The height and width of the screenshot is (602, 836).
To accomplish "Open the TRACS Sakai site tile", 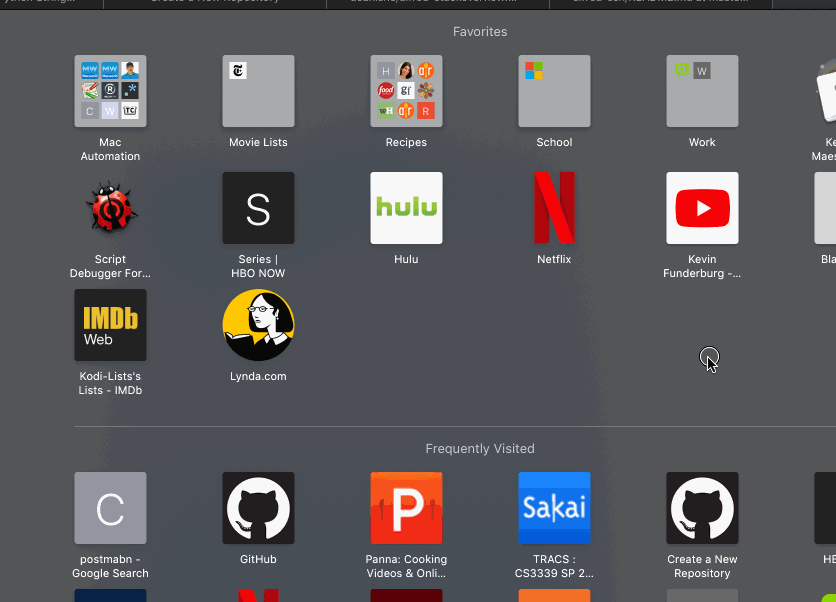I will 554,508.
